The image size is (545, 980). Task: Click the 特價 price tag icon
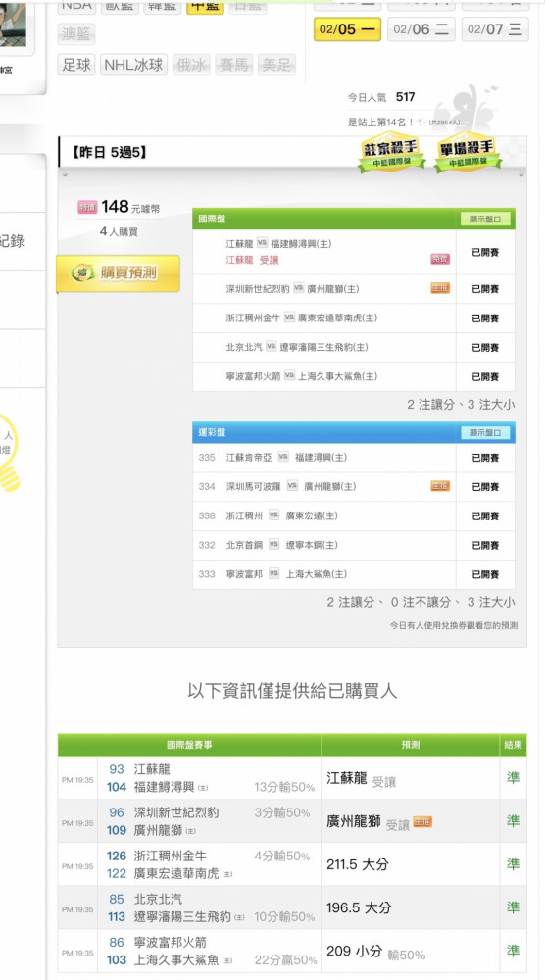87,207
